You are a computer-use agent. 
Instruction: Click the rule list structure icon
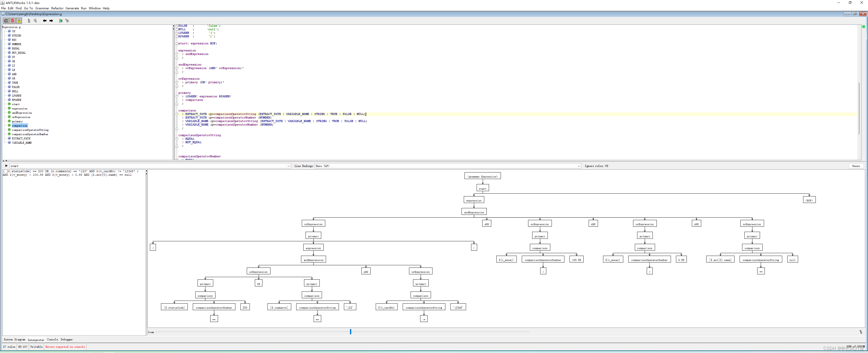point(6,21)
